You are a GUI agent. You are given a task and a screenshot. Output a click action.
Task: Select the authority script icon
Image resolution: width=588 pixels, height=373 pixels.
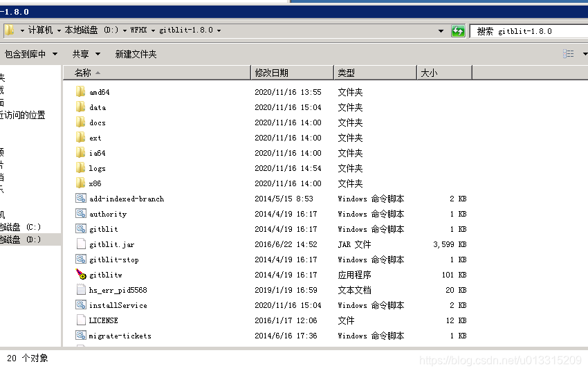(x=81, y=214)
